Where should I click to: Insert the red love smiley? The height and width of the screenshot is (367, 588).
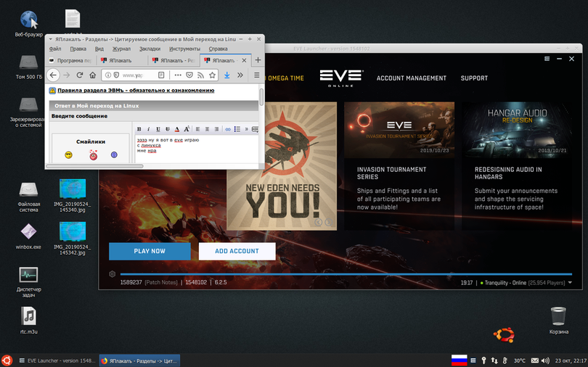coord(93,154)
